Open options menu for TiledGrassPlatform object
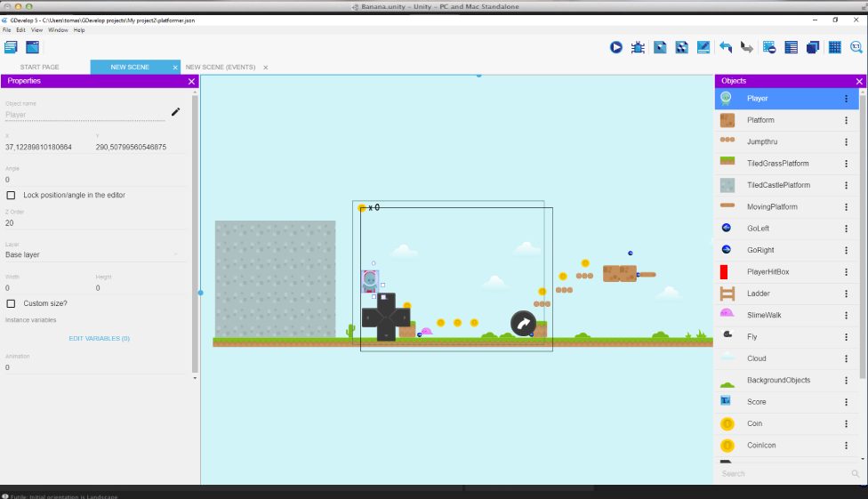The height and width of the screenshot is (499, 868). click(x=846, y=164)
